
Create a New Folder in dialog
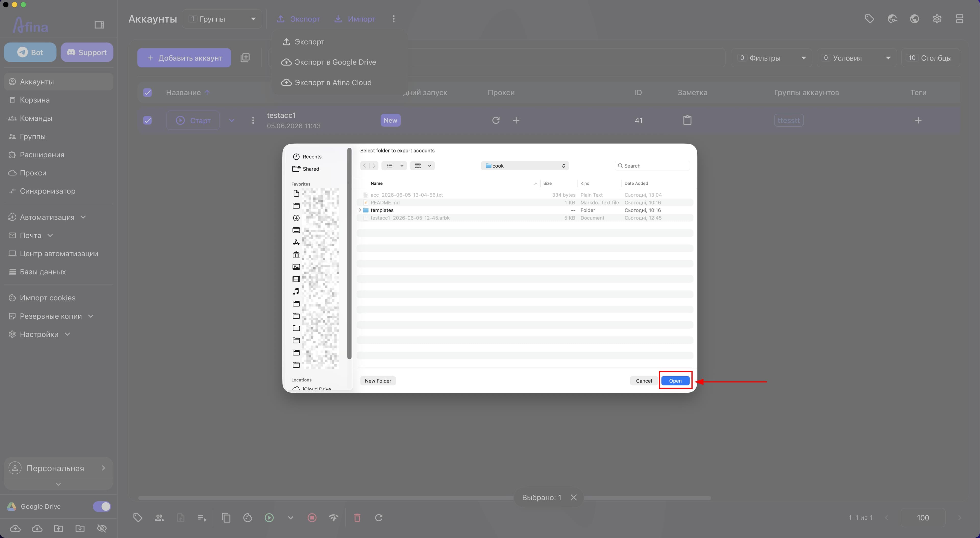[x=378, y=381]
